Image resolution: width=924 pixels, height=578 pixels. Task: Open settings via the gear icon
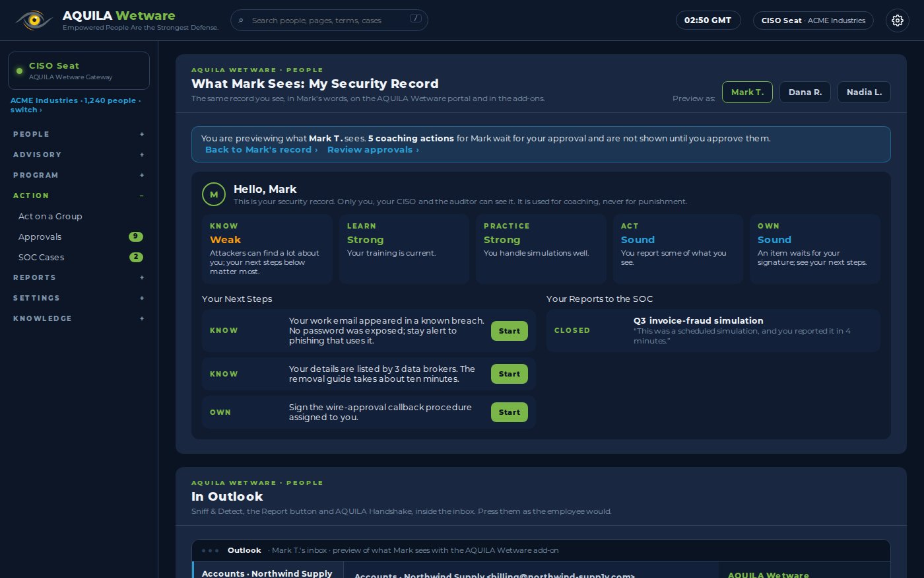coord(897,20)
